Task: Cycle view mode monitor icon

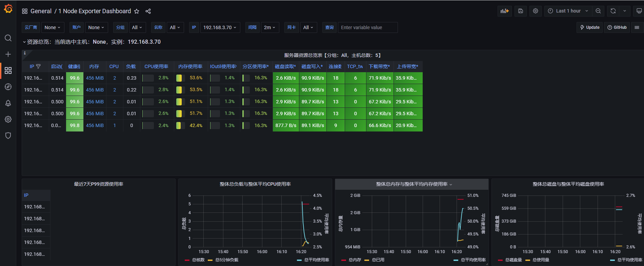Action: (639, 11)
